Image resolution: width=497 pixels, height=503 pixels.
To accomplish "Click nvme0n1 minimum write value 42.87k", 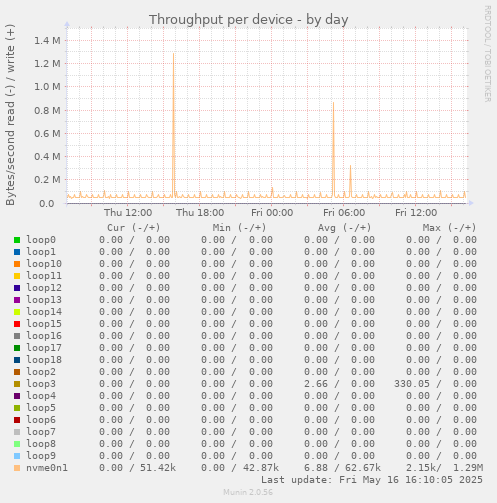I will tap(261, 468).
